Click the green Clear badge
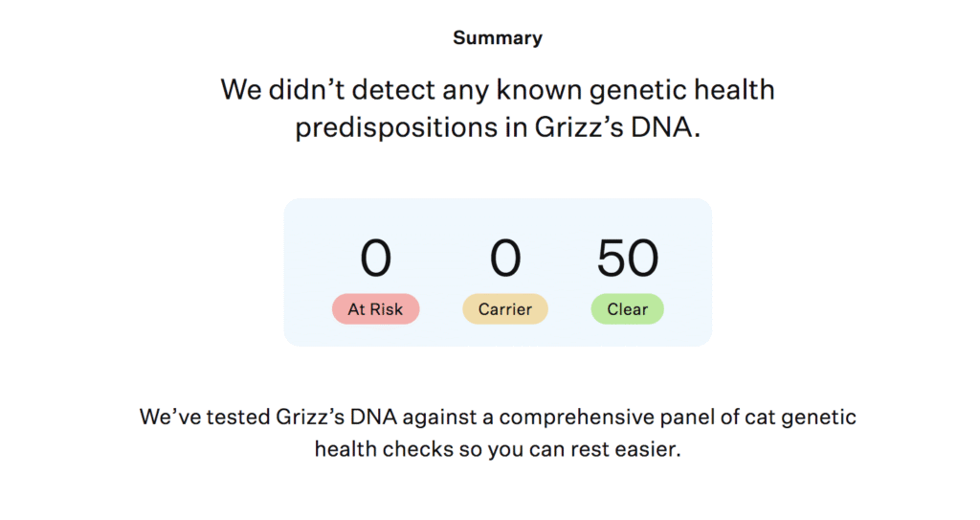The width and height of the screenshot is (980, 520). (628, 309)
